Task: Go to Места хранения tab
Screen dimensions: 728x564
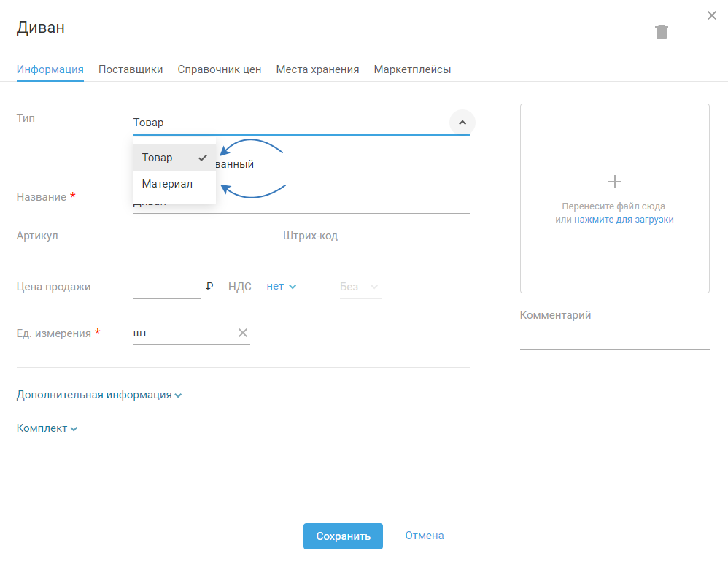Action: pos(317,69)
